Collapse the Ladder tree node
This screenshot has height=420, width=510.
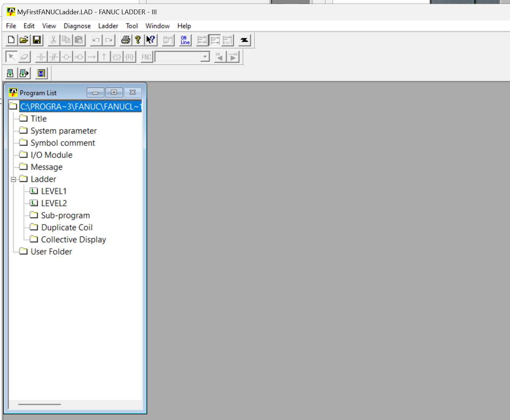[x=14, y=179]
